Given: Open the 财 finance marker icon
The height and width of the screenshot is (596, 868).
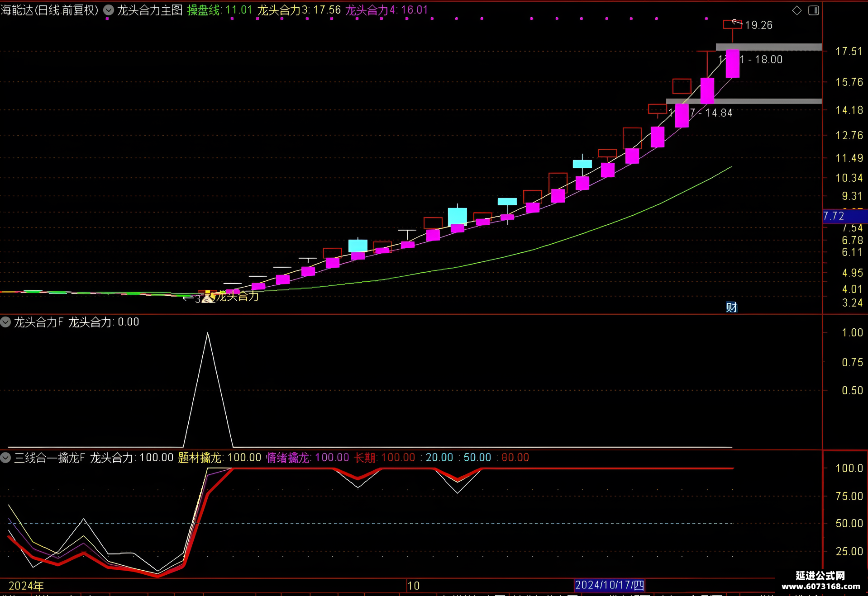Looking at the screenshot, I should tap(731, 307).
